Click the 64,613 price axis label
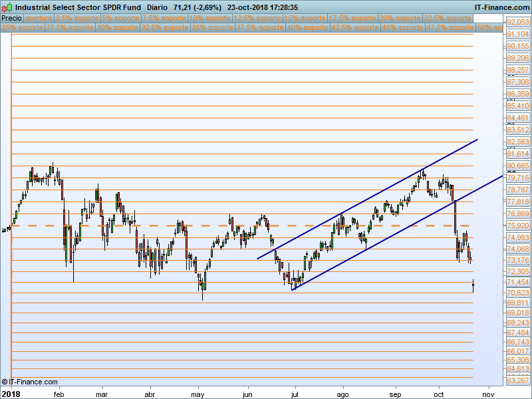 [518, 368]
